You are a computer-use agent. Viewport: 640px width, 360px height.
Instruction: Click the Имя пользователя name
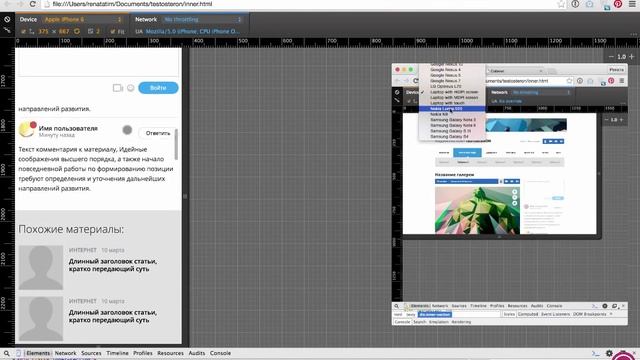pos(68,128)
